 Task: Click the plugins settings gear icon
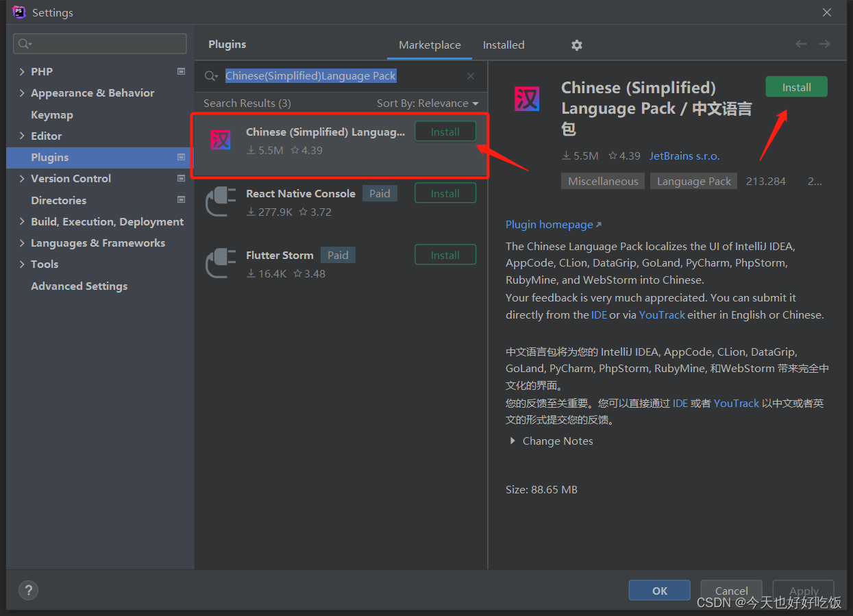pyautogui.click(x=577, y=45)
